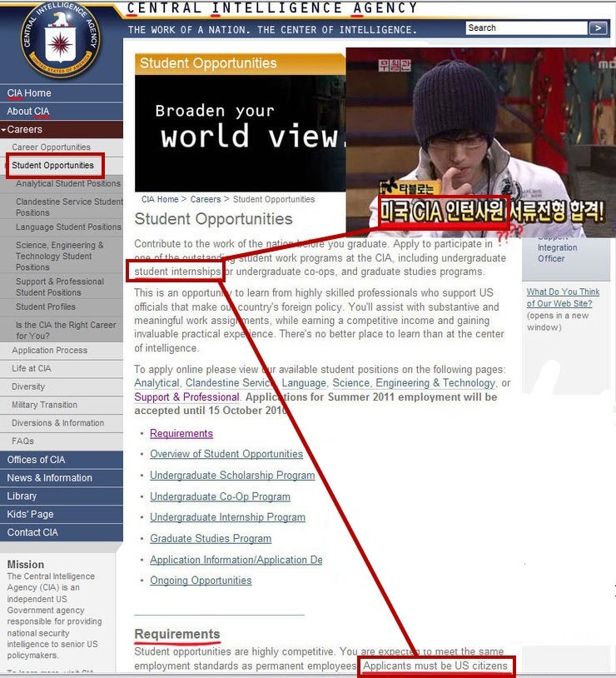Click the Student Opportunities page heading
This screenshot has height=678, width=616.
(214, 219)
